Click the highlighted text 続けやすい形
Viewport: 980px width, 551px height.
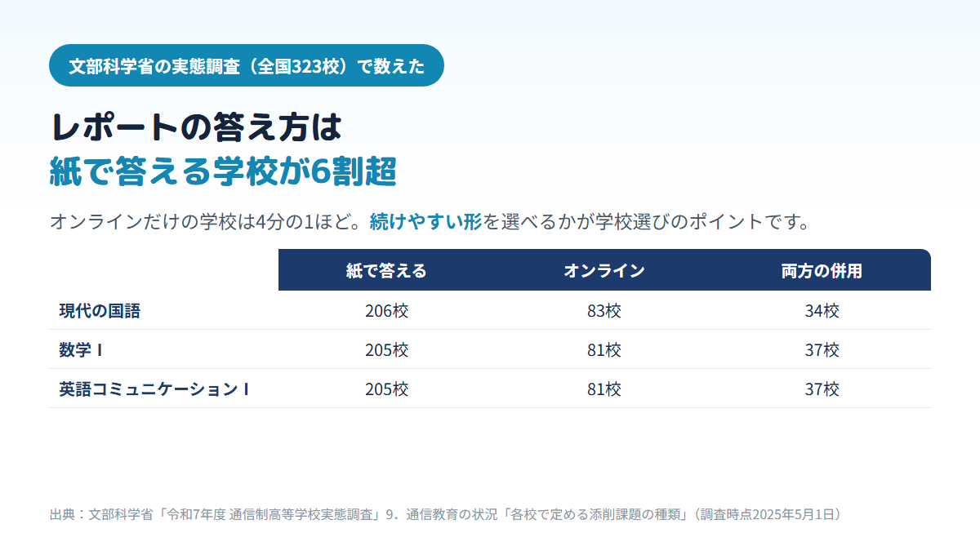(x=426, y=221)
